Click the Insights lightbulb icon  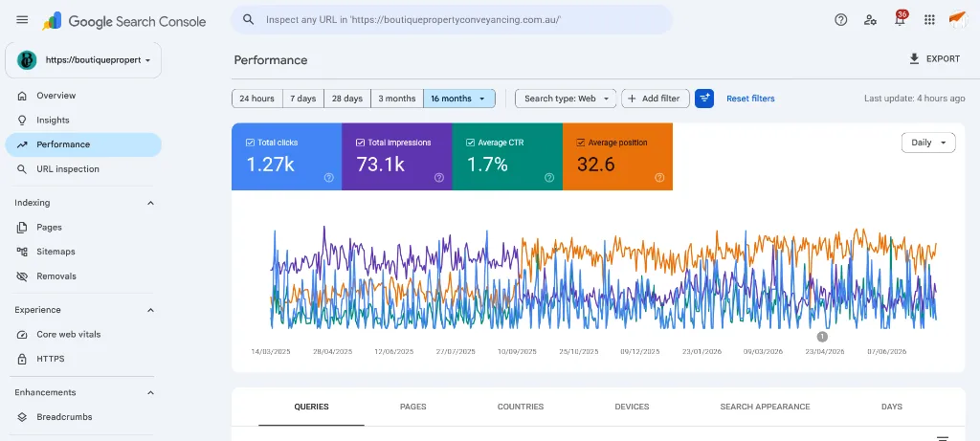click(x=22, y=120)
